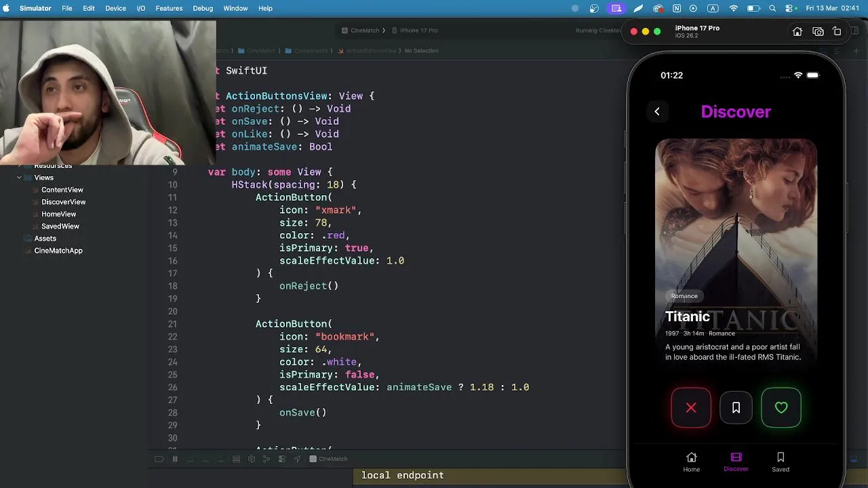Screen dimensions: 868x488
Task: Click the Titanic movie title text
Action: click(688, 317)
